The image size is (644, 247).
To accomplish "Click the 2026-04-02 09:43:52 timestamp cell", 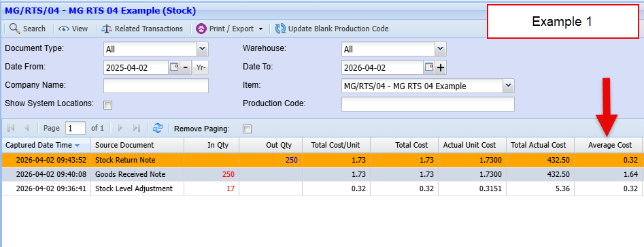I will pyautogui.click(x=46, y=160).
